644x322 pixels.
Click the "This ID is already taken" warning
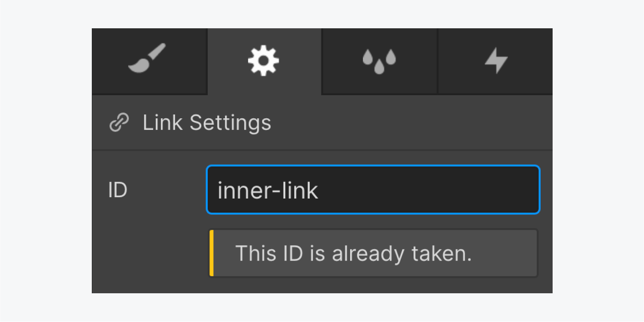[354, 253]
